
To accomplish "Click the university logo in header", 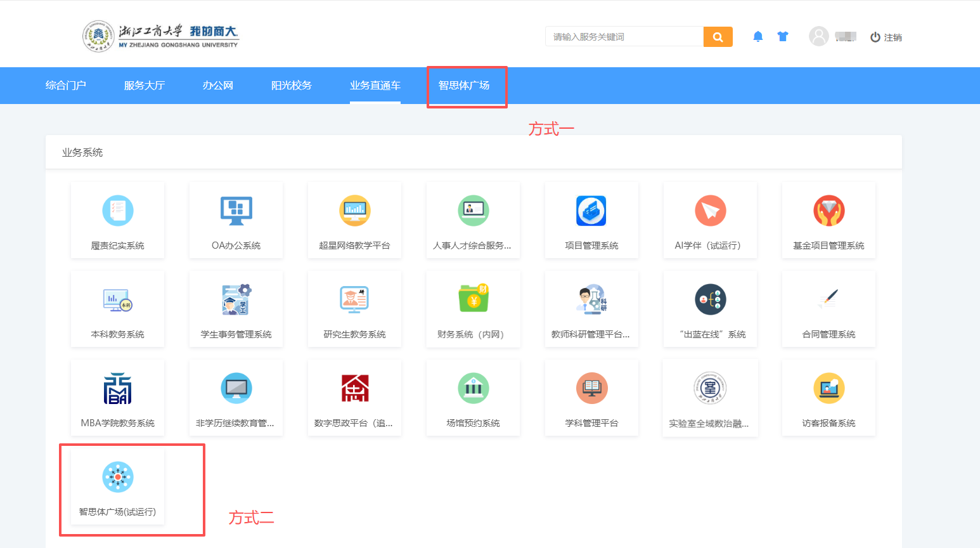I will tap(161, 36).
